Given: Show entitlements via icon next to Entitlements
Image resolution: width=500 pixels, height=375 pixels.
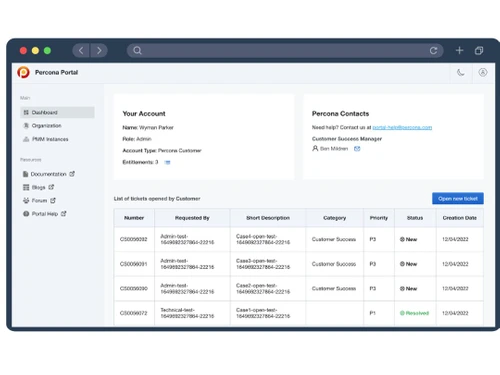Looking at the screenshot, I should (168, 162).
